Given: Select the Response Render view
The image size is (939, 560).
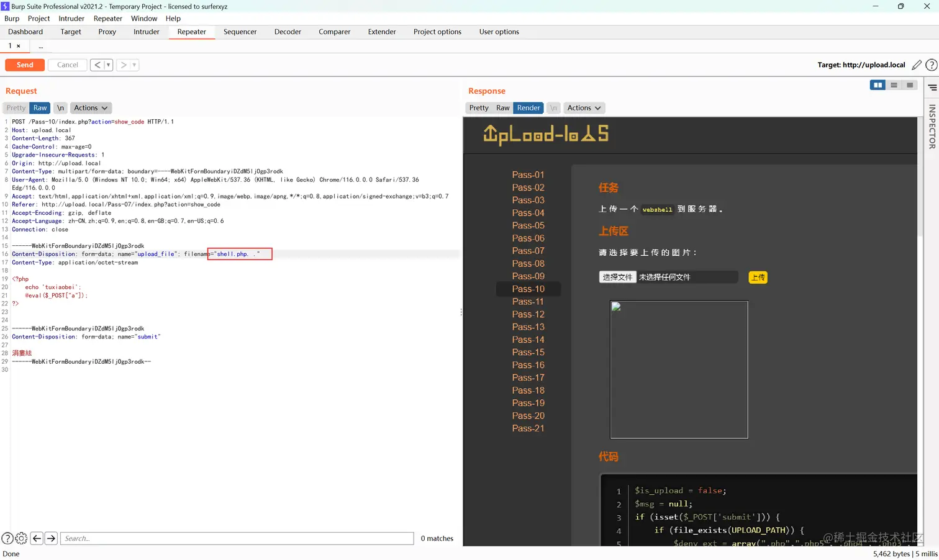Looking at the screenshot, I should coord(528,108).
